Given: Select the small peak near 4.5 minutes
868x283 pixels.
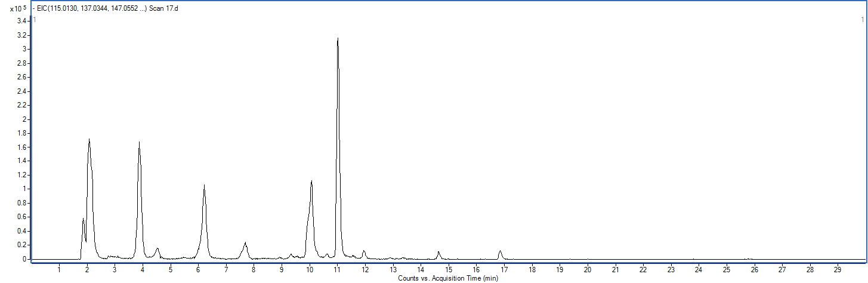Looking at the screenshot, I should coord(157,249).
